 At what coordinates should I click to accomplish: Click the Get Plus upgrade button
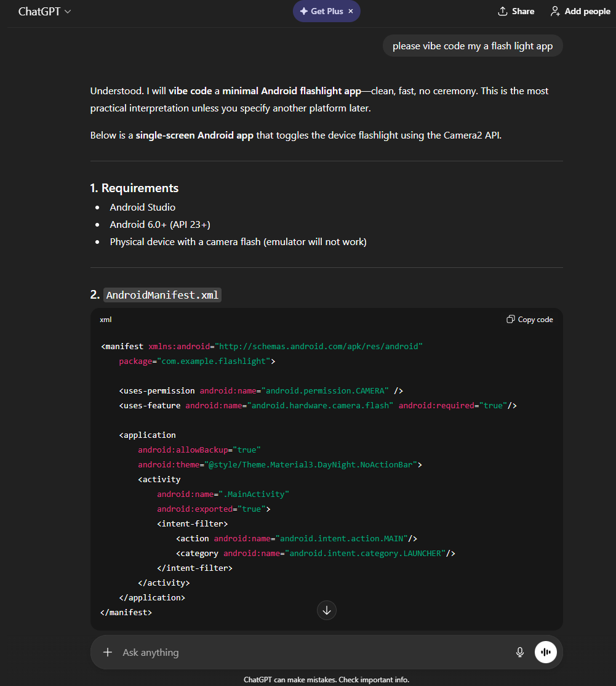point(321,11)
